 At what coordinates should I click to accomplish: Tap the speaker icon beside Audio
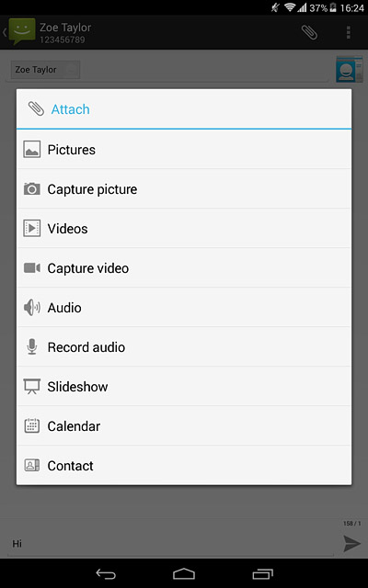click(x=32, y=308)
